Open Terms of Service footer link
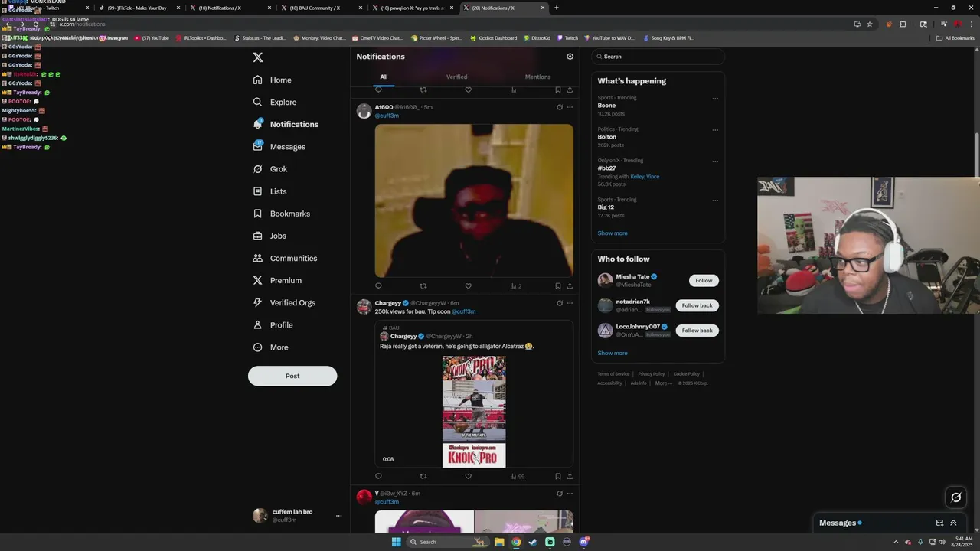Screen dimensions: 980x551 click(613, 373)
